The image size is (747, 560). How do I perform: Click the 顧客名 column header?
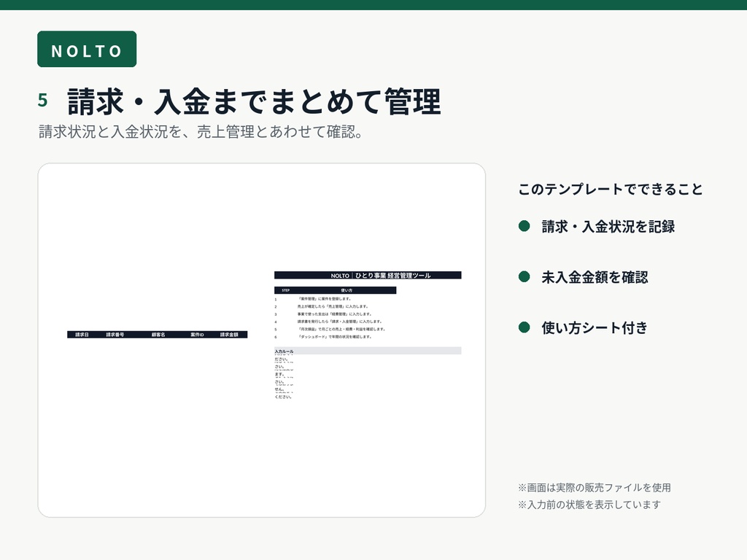(x=158, y=335)
